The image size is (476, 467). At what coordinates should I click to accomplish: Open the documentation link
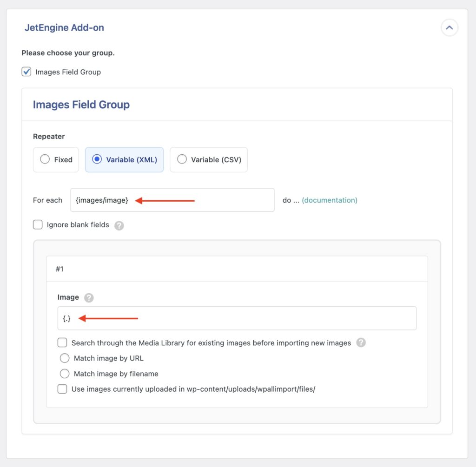[330, 200]
